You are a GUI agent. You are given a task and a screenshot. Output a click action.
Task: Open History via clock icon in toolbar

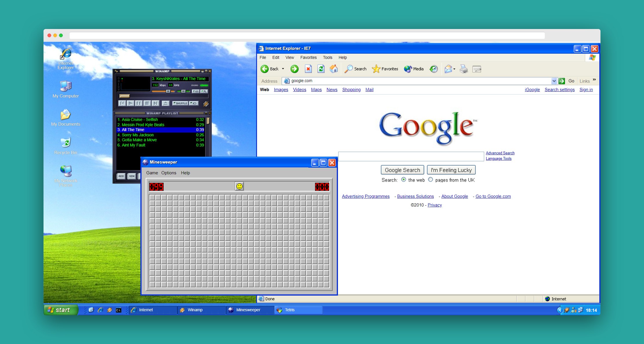click(434, 69)
